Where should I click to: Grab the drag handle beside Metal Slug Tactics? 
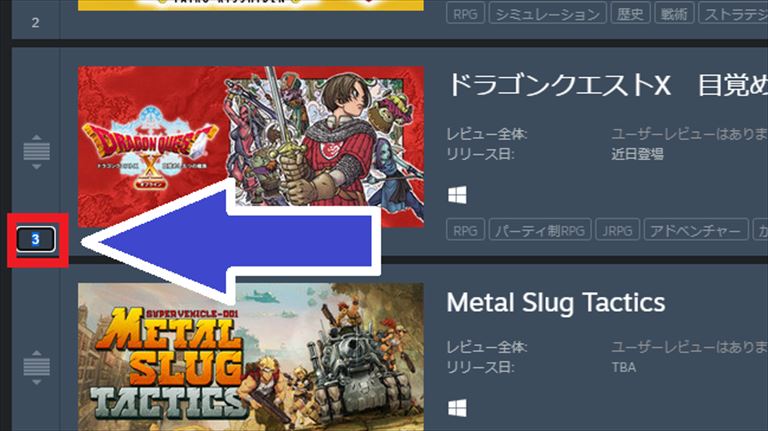pyautogui.click(x=37, y=366)
